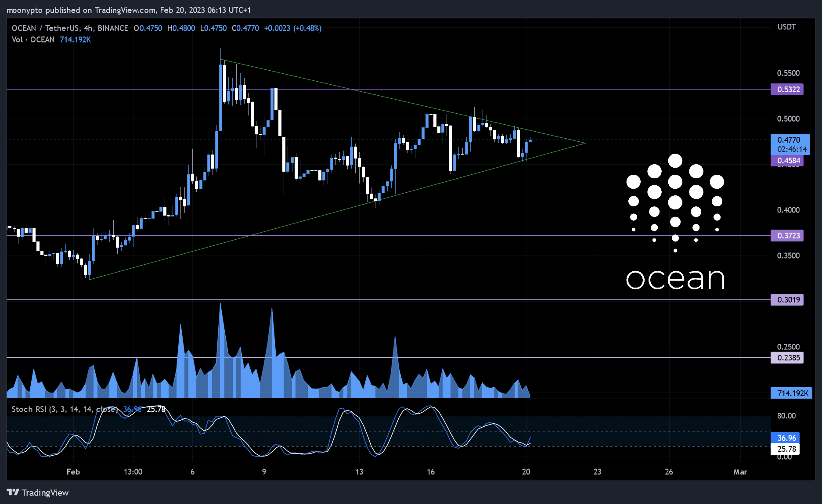
Task: Click the 0.5500 price axis tick
Action: click(789, 73)
